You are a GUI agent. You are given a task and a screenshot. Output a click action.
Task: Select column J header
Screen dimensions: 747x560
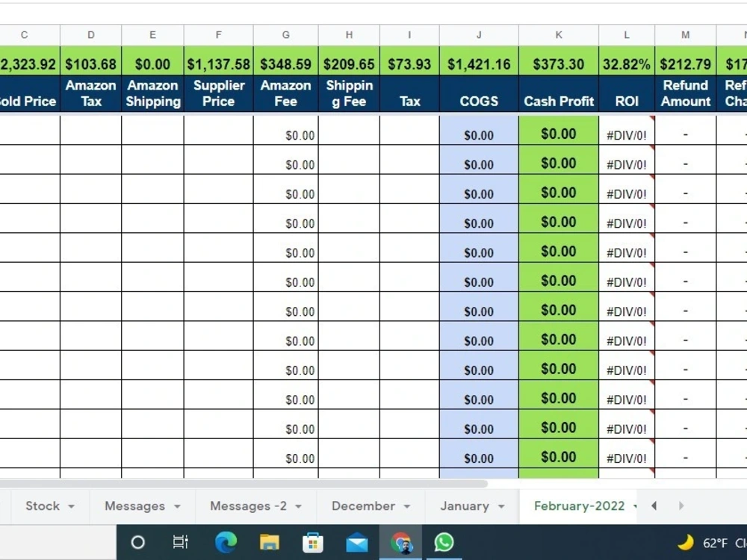pyautogui.click(x=479, y=35)
